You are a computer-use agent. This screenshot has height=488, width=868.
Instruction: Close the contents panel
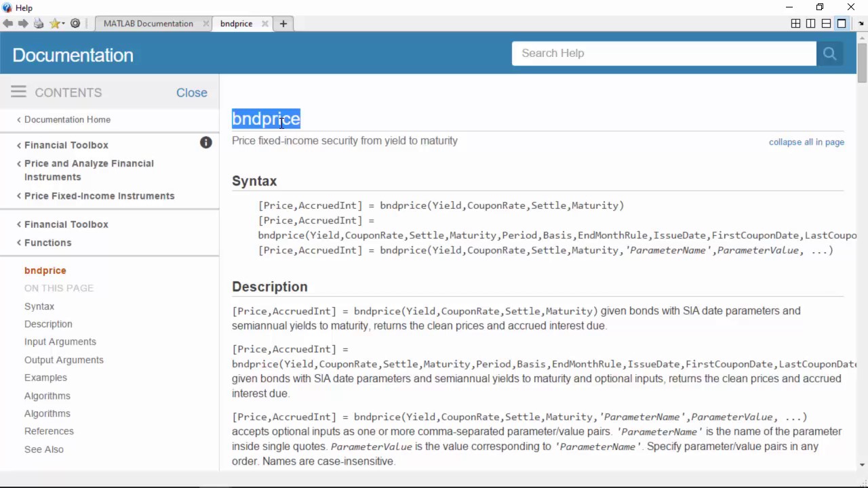[x=192, y=93]
